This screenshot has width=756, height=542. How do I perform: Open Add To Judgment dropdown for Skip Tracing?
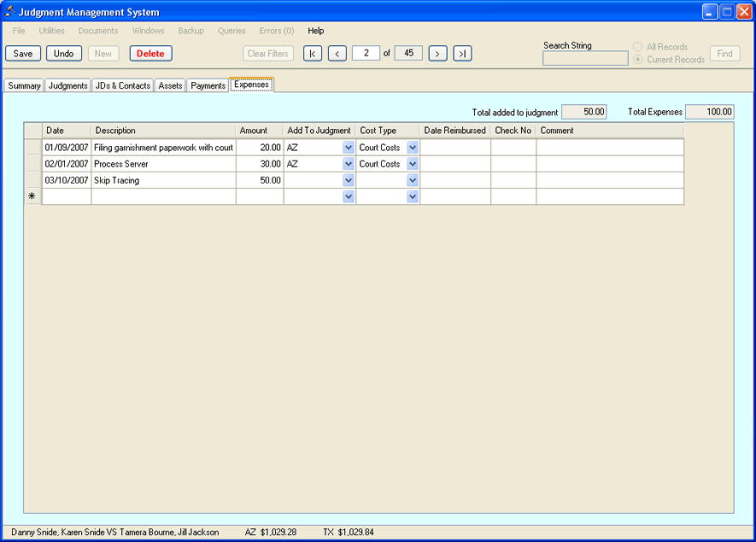click(x=348, y=181)
